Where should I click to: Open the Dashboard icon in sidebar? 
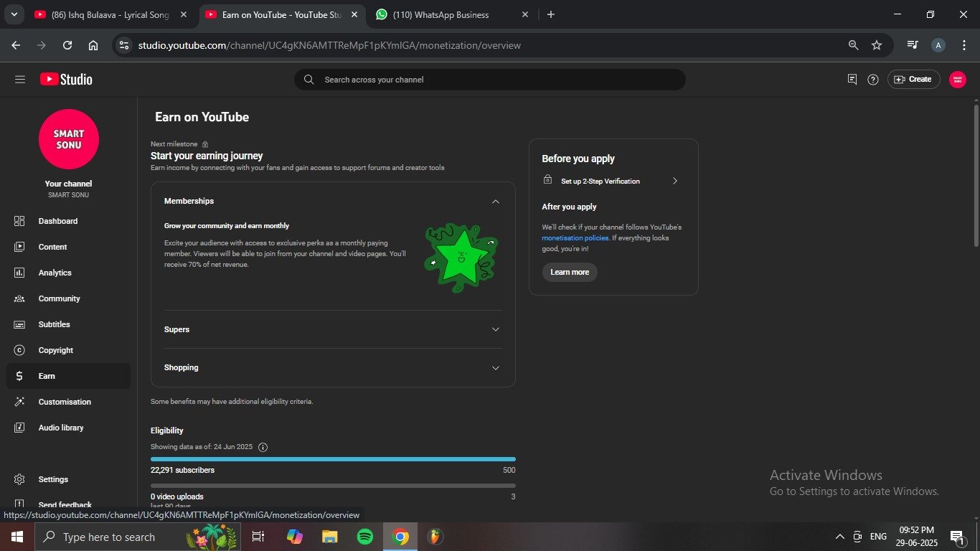pyautogui.click(x=19, y=221)
